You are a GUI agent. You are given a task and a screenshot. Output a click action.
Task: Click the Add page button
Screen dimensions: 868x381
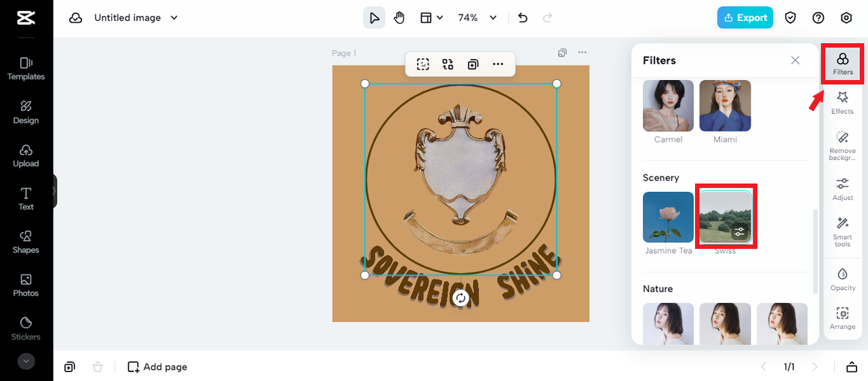tap(157, 367)
